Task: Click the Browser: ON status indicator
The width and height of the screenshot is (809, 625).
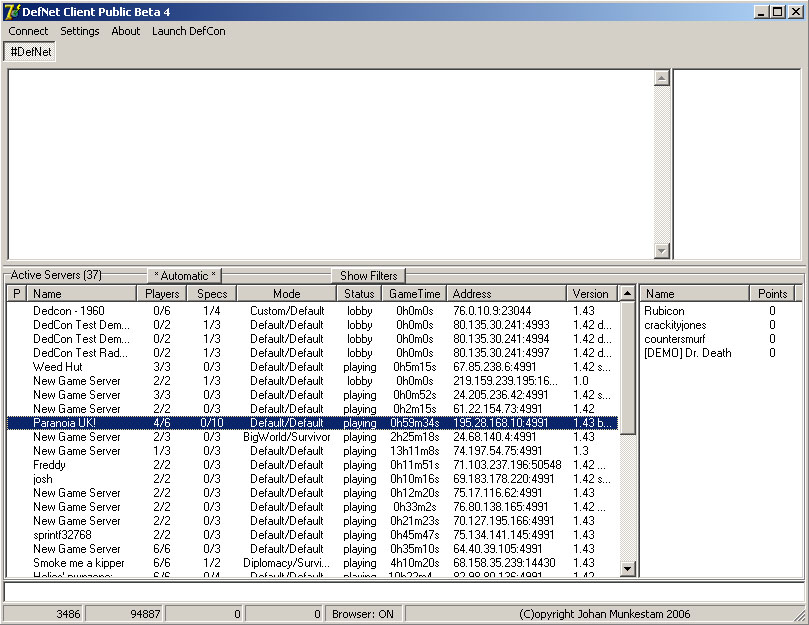Action: point(363,614)
